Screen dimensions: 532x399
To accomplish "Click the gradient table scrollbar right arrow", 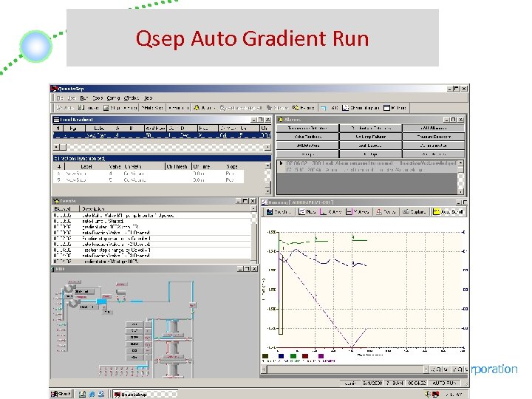I will click(x=267, y=147).
